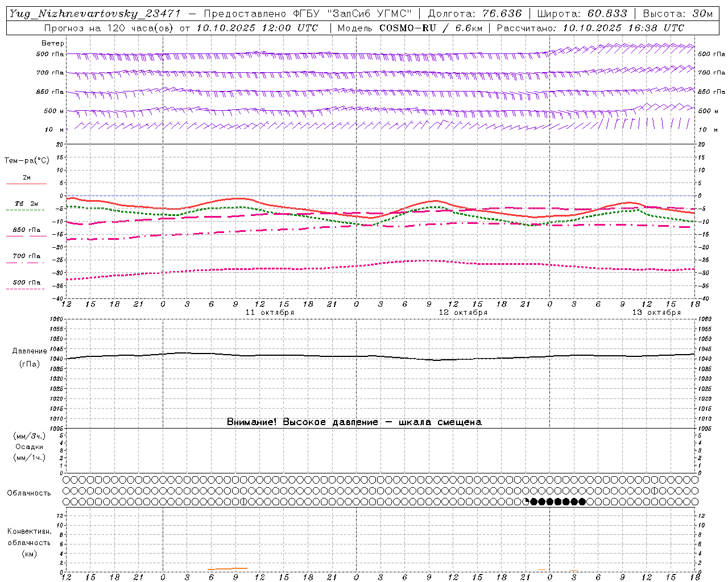
Task: Click the Прогноз на 120 часа(ов) line
Action: coord(181,28)
